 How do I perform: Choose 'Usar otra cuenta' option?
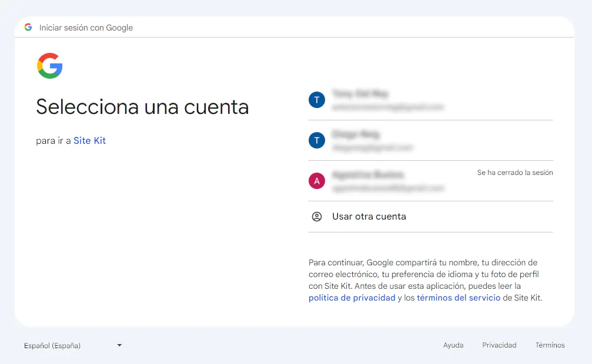tap(369, 217)
